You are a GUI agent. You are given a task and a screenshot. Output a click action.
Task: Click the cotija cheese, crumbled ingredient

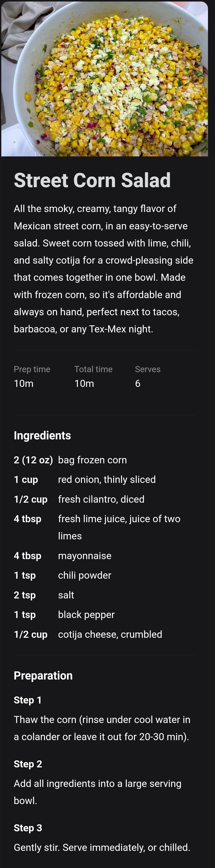(110, 634)
